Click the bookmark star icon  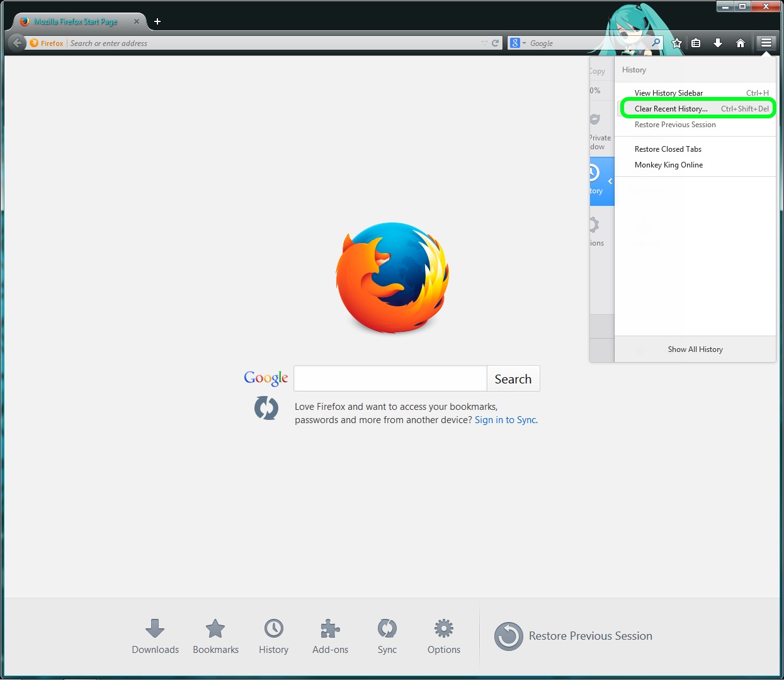pos(677,43)
